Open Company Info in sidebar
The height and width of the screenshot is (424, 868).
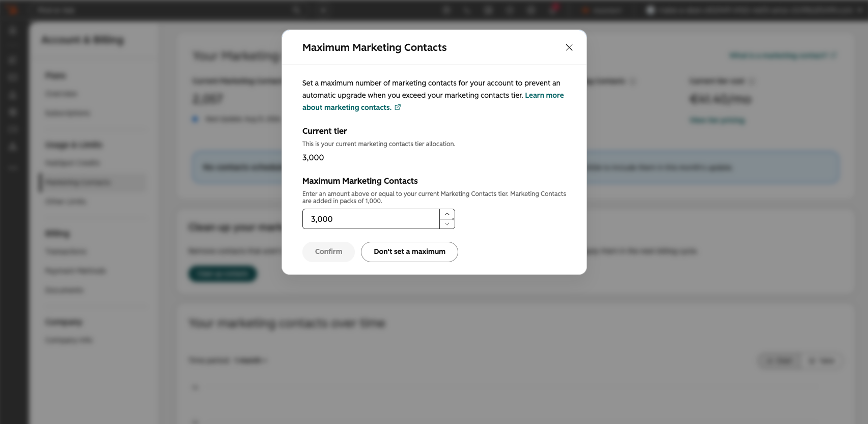click(69, 340)
